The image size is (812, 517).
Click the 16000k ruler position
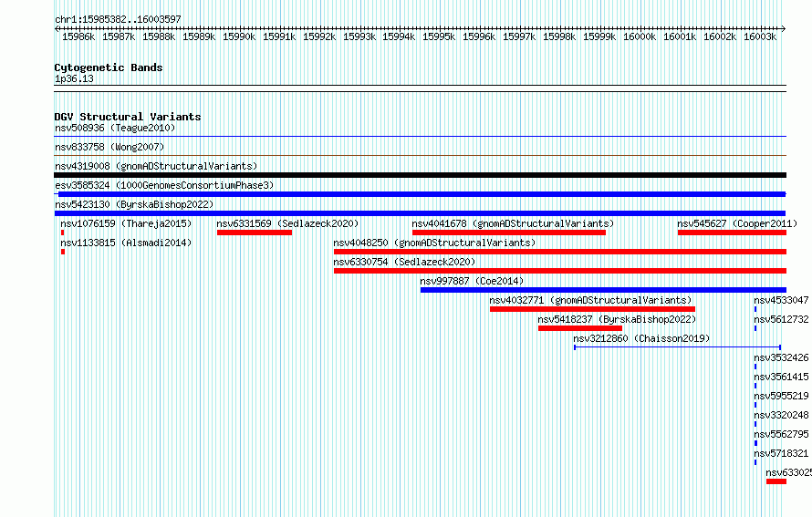click(640, 36)
